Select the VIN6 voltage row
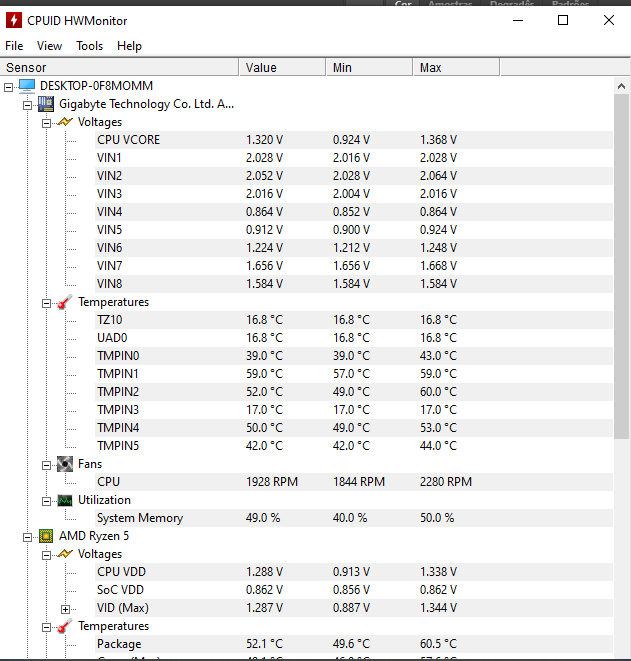 (x=354, y=248)
